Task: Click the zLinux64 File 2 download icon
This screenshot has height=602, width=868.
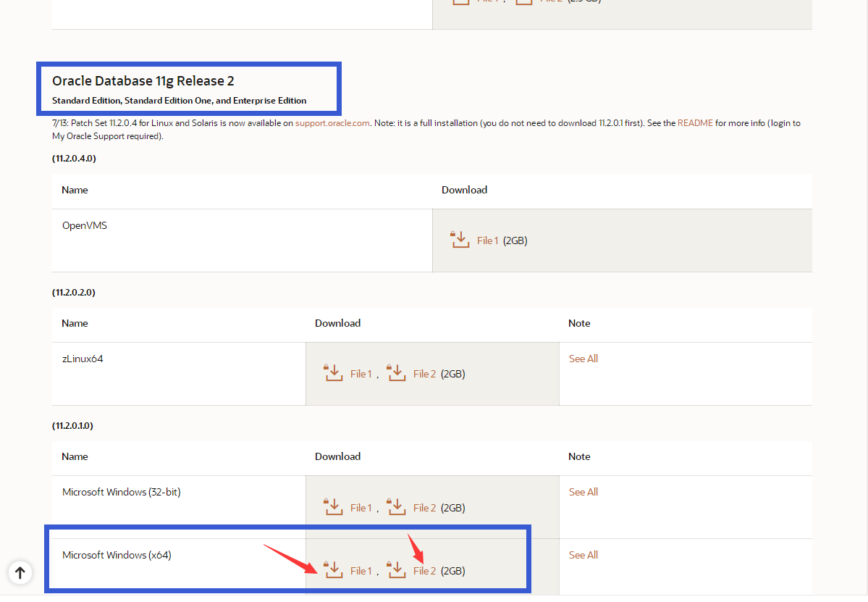Action: (397, 373)
